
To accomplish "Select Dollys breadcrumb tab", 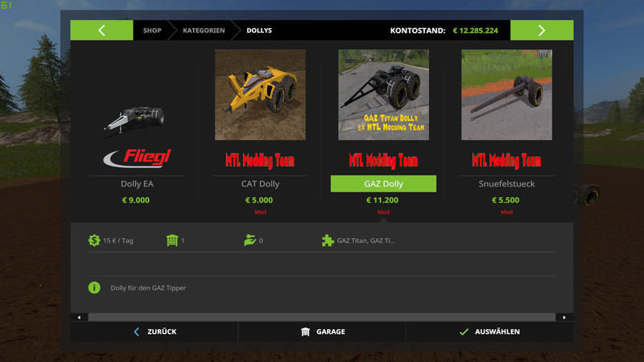I will [259, 31].
